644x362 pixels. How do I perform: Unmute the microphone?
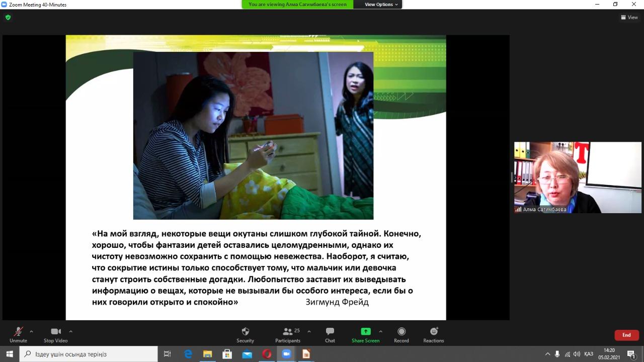click(18, 334)
